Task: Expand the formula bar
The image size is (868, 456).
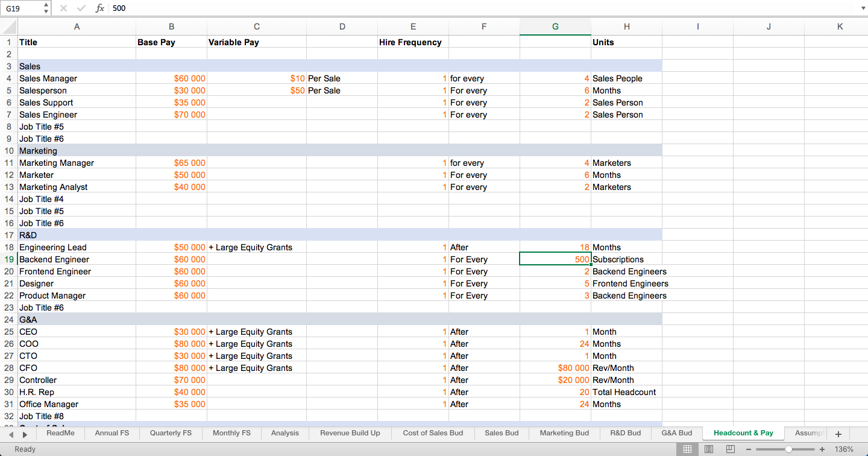Action: click(x=863, y=8)
